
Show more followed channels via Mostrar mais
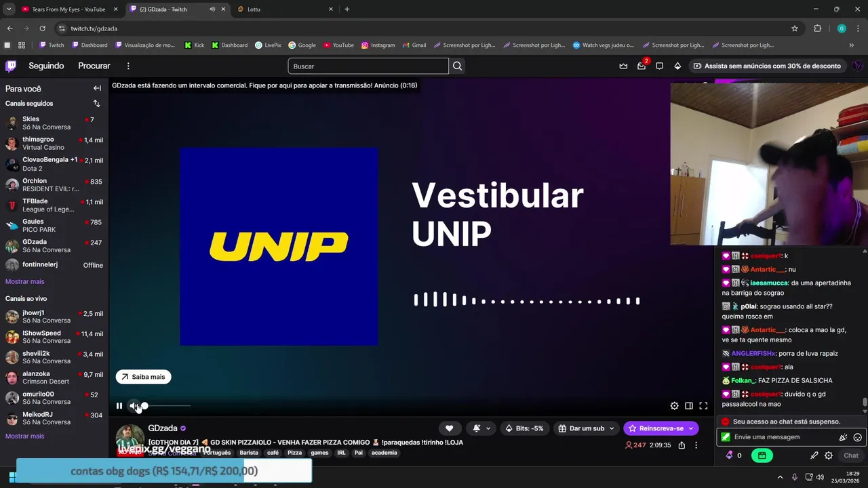pos(24,281)
